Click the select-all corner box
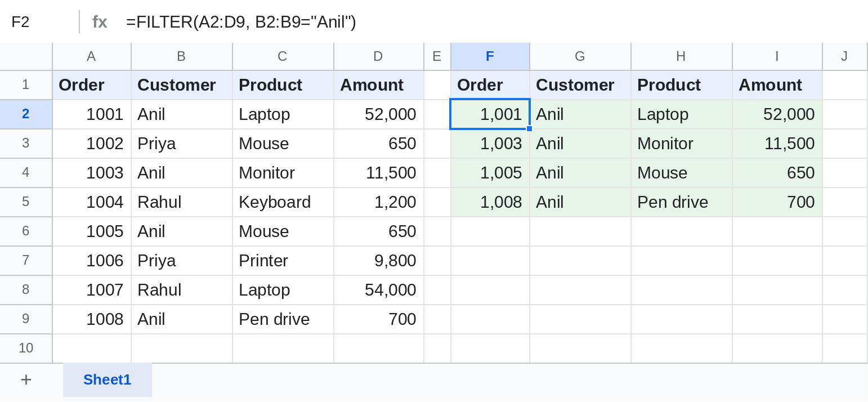The height and width of the screenshot is (402, 868). [x=26, y=56]
